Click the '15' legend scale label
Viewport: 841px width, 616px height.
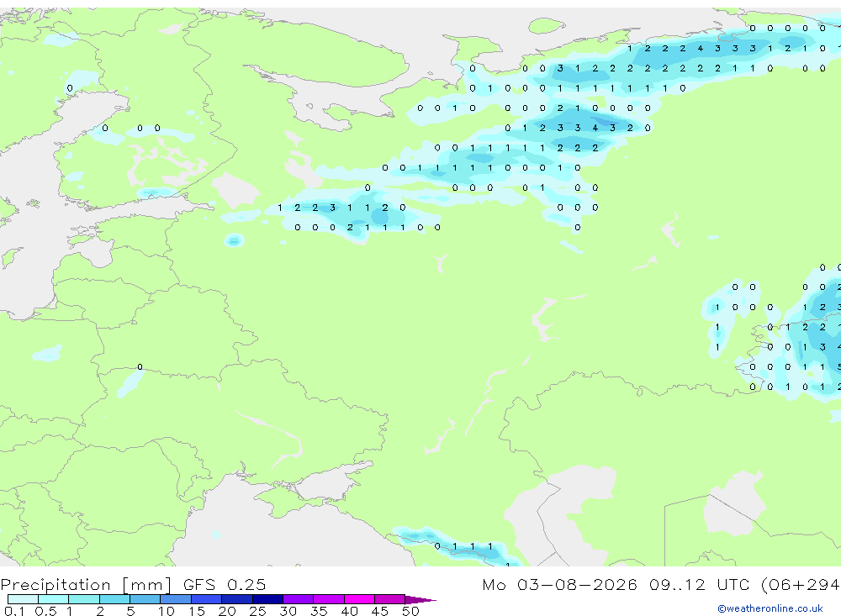tap(197, 611)
